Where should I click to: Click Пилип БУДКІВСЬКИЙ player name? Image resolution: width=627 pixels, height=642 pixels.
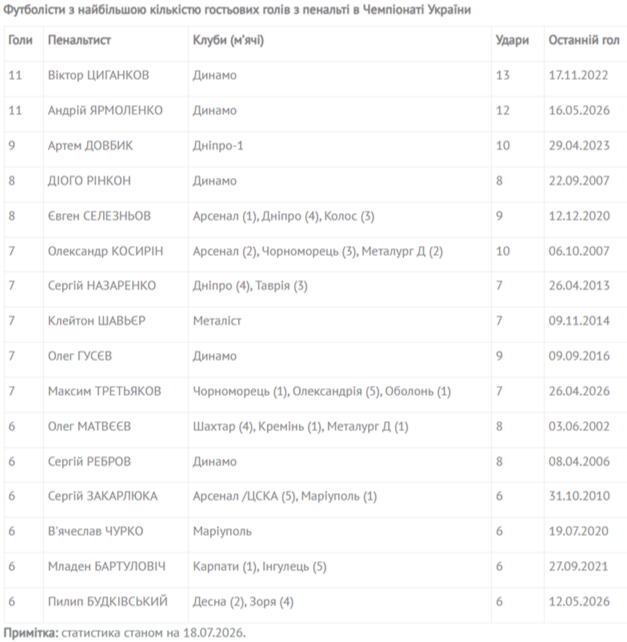point(108,601)
